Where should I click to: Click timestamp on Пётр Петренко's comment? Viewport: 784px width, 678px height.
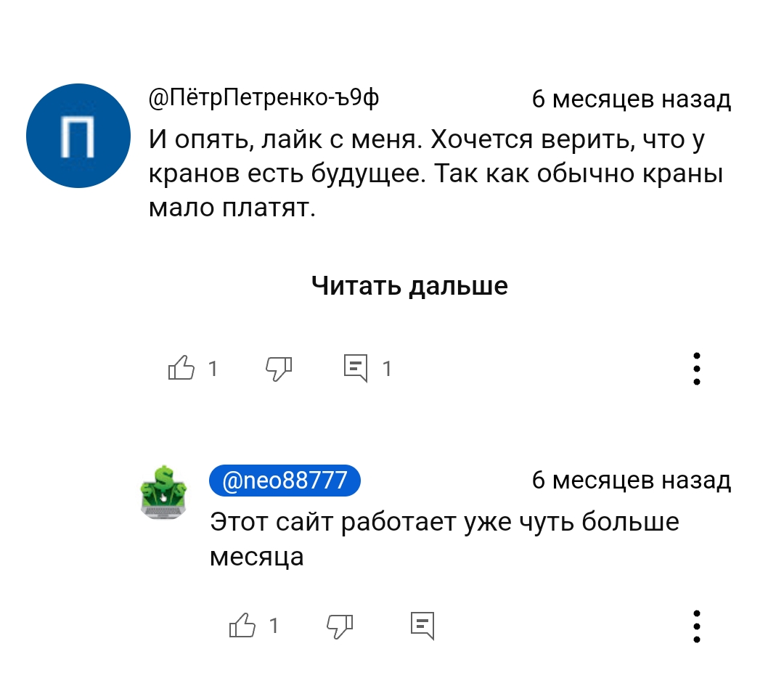pos(631,99)
